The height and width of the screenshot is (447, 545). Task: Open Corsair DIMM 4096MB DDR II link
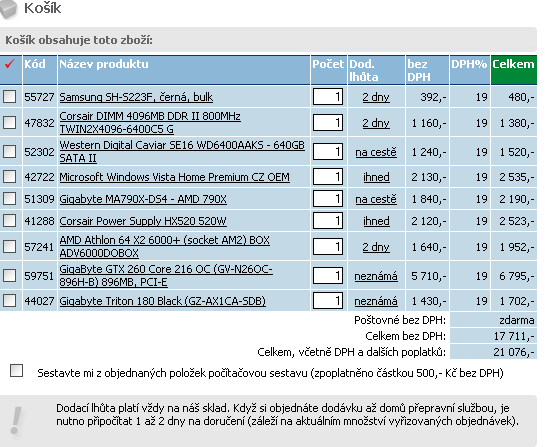pyautogui.click(x=150, y=123)
